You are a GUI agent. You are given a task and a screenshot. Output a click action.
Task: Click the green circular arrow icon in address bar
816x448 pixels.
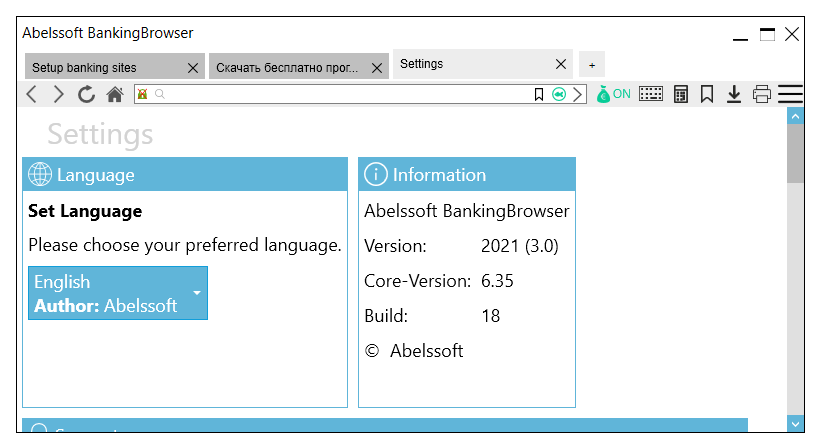[559, 94]
